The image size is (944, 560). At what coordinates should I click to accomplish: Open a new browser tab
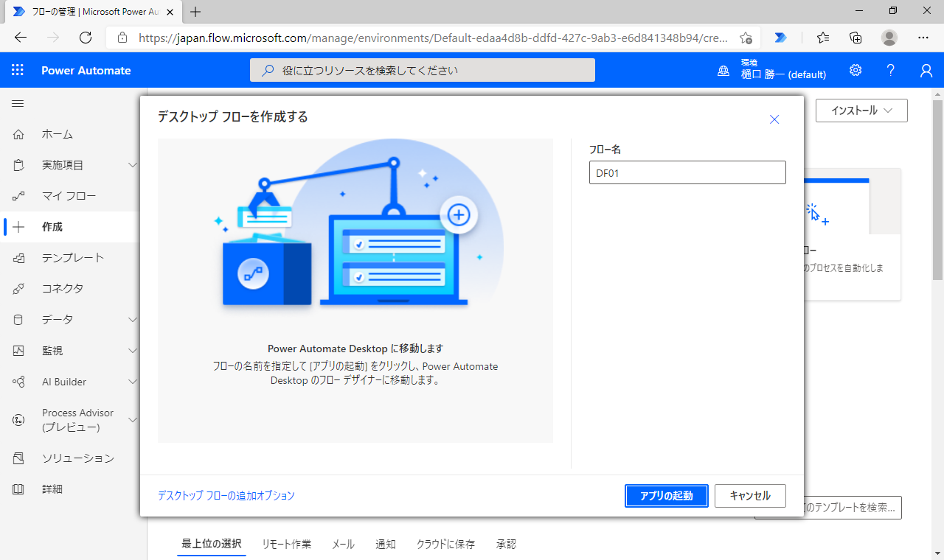coord(195,12)
